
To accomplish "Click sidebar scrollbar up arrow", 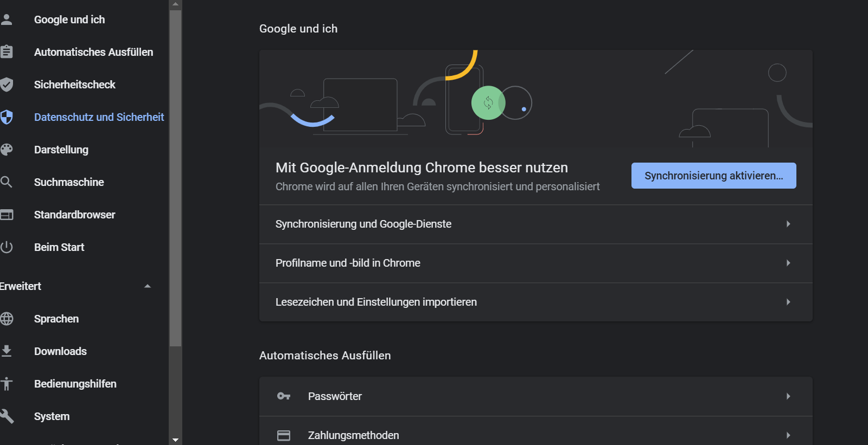I will [175, 4].
